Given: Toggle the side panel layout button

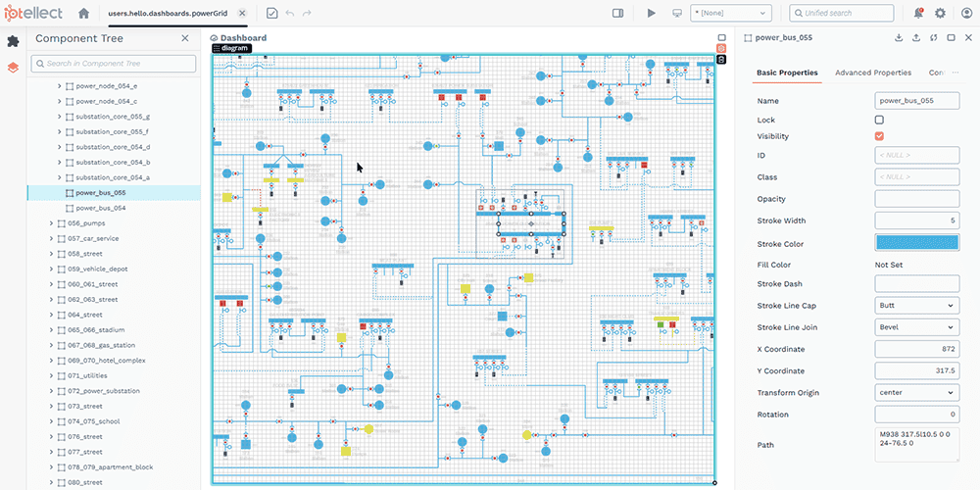Looking at the screenshot, I should point(617,14).
